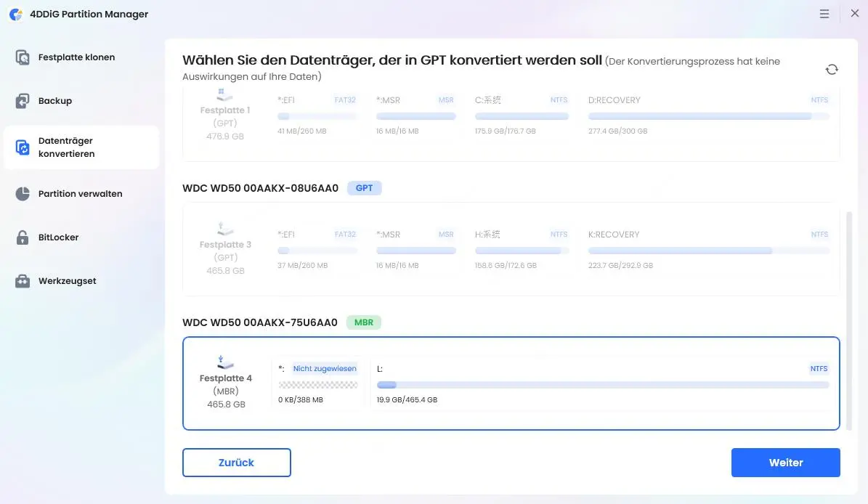Viewport: 868px width, 504px height.
Task: Click the disk list vertical scrollbar
Action: (849, 321)
